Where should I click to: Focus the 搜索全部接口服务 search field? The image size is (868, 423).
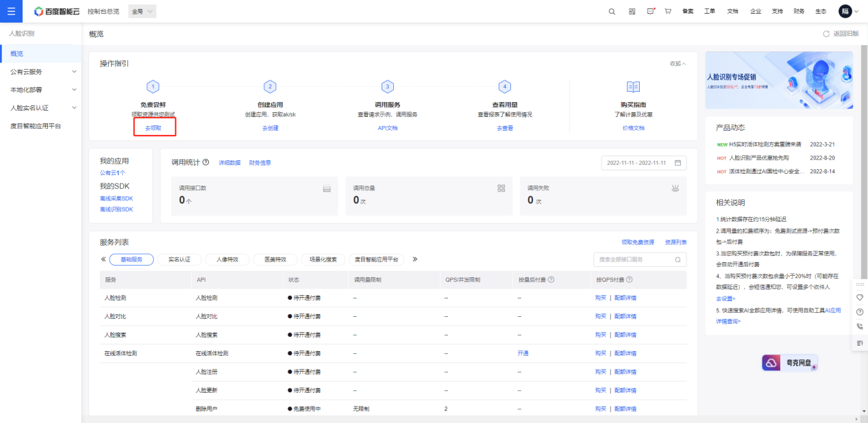pyautogui.click(x=640, y=259)
